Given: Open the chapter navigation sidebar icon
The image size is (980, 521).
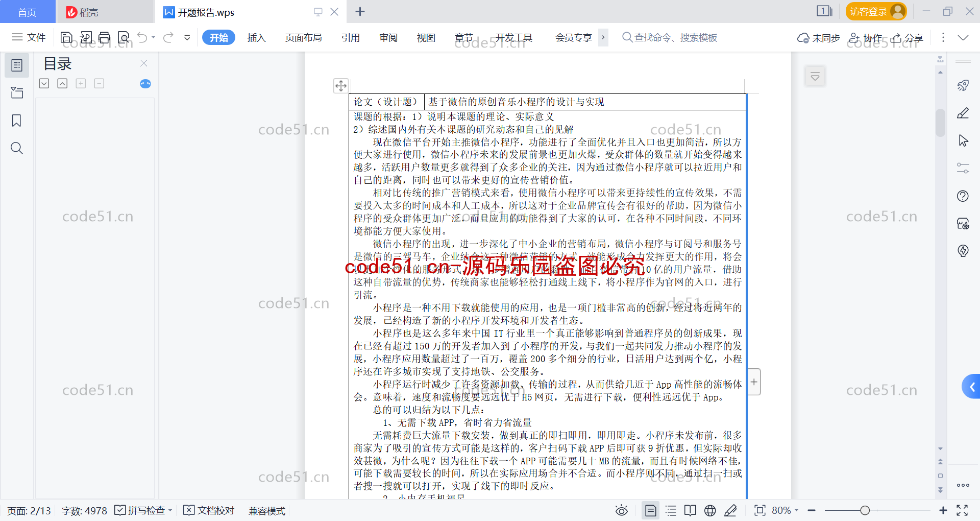Looking at the screenshot, I should click(x=17, y=92).
